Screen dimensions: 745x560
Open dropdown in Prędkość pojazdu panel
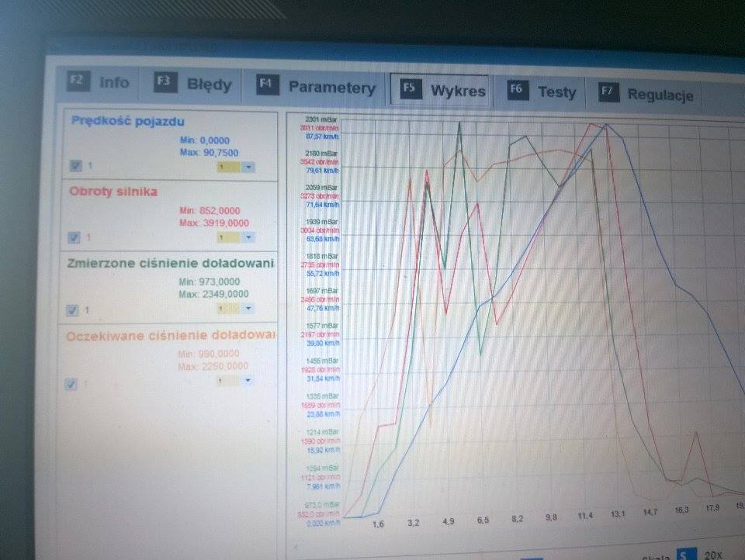248,168
